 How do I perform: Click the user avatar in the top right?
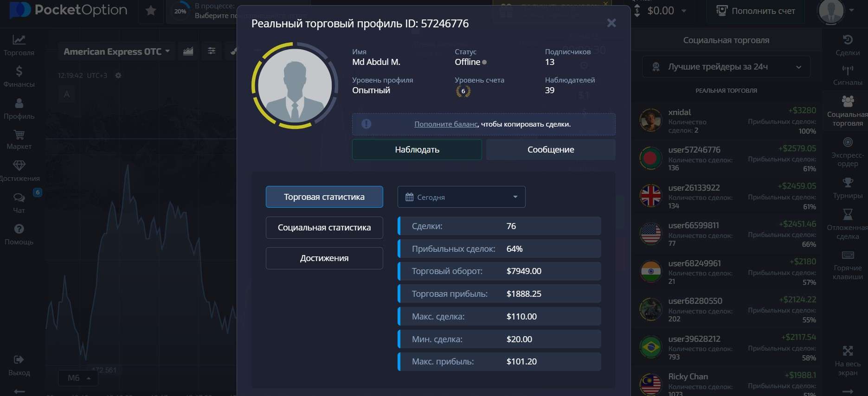coord(831,11)
